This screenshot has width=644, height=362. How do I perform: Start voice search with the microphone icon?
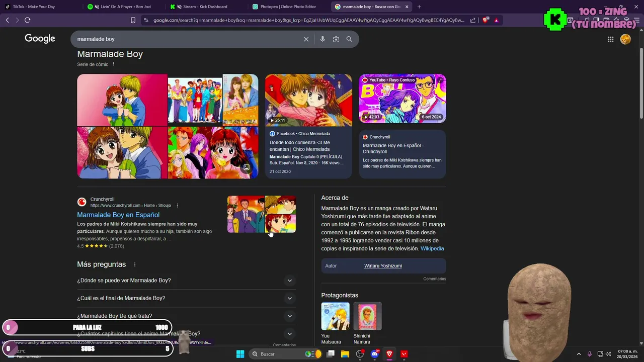[x=323, y=39]
